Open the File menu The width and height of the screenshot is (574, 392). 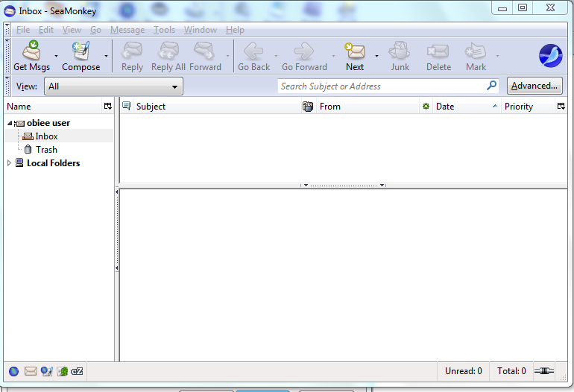tap(23, 30)
